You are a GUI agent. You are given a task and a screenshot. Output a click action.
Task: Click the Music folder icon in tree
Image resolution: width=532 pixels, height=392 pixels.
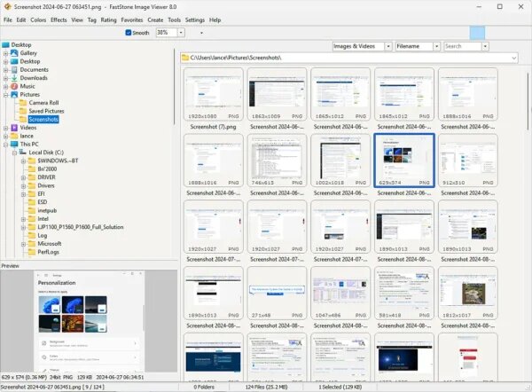coord(14,86)
